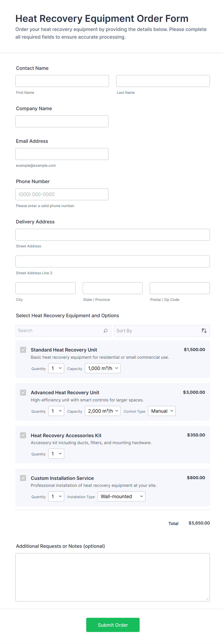Click the Phone Number input
Image resolution: width=223 pixels, height=644 pixels.
point(62,194)
